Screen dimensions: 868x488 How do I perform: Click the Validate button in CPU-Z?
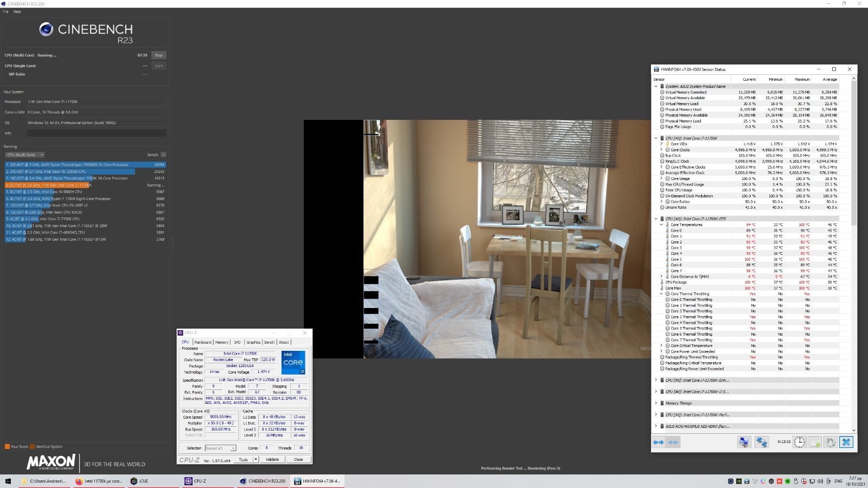click(x=272, y=460)
